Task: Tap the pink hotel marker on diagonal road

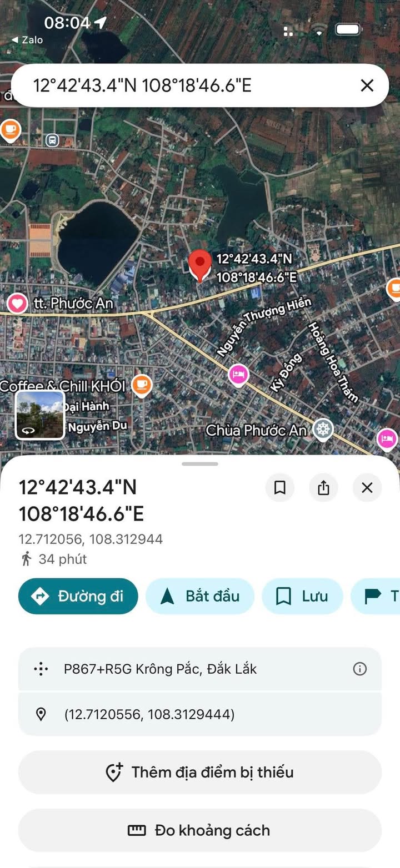Action: pos(238,375)
